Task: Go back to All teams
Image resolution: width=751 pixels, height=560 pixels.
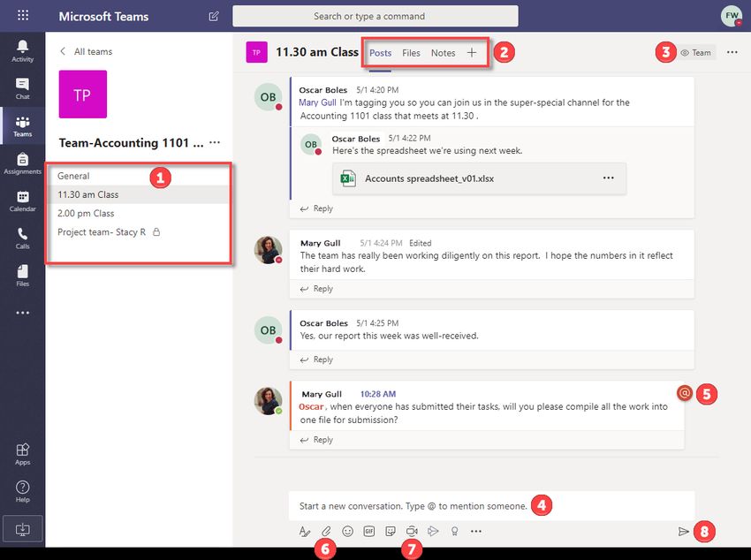Action: click(x=87, y=51)
